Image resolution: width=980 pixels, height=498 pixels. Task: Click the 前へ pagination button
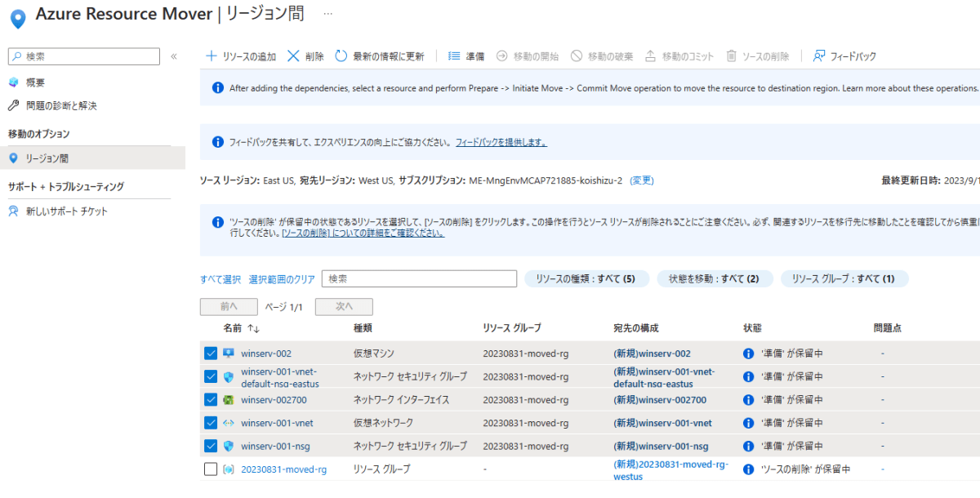point(229,307)
